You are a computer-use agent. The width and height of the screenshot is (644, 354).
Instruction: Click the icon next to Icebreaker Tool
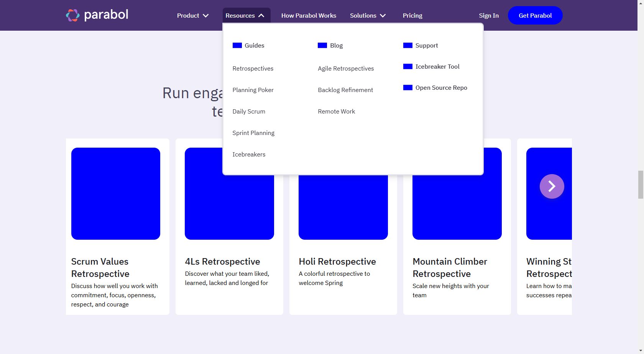pyautogui.click(x=407, y=66)
